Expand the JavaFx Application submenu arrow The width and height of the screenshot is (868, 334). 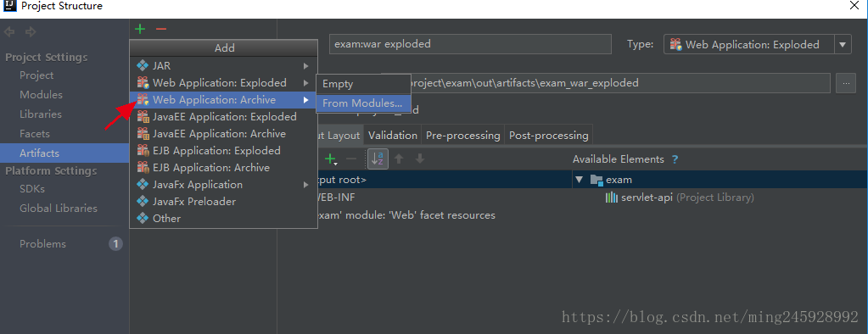[x=305, y=185]
